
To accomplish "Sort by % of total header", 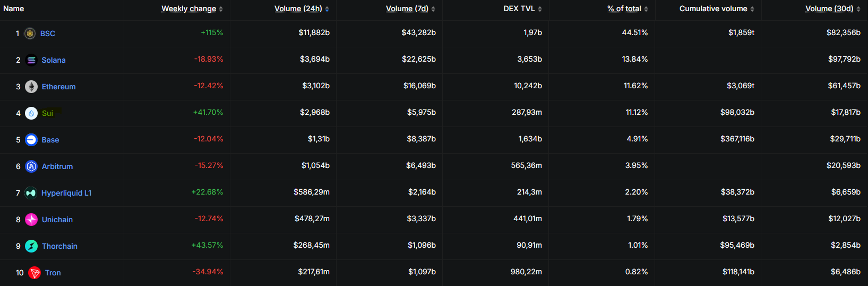I will [624, 9].
